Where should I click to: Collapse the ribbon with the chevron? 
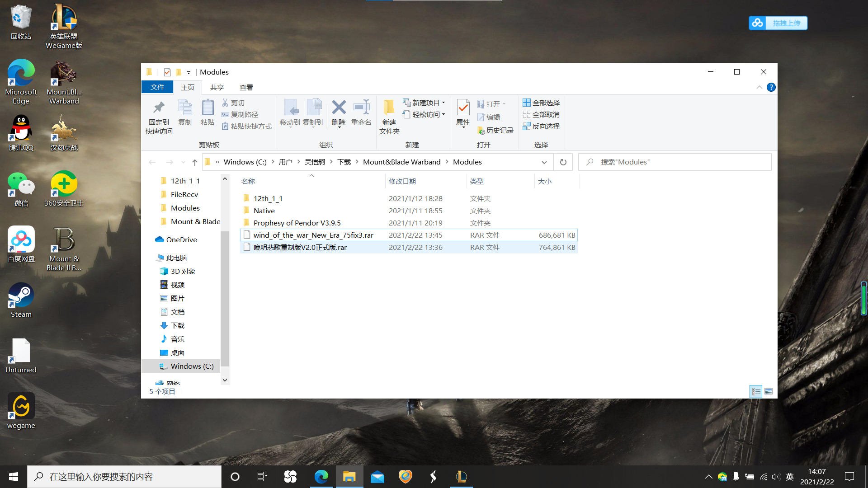[x=759, y=87]
